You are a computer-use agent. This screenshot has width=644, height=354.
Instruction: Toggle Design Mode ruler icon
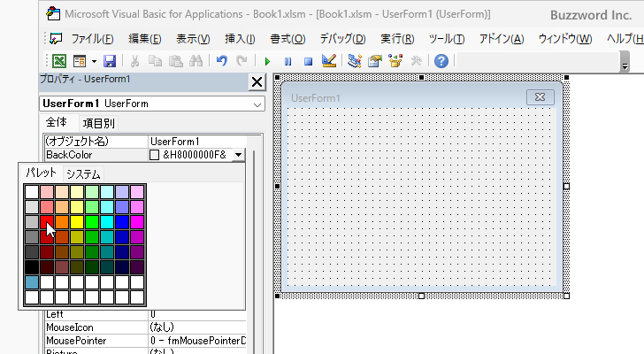[329, 61]
